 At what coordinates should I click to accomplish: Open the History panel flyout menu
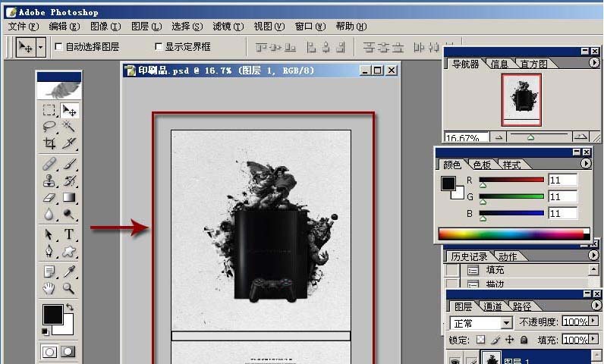click(593, 255)
